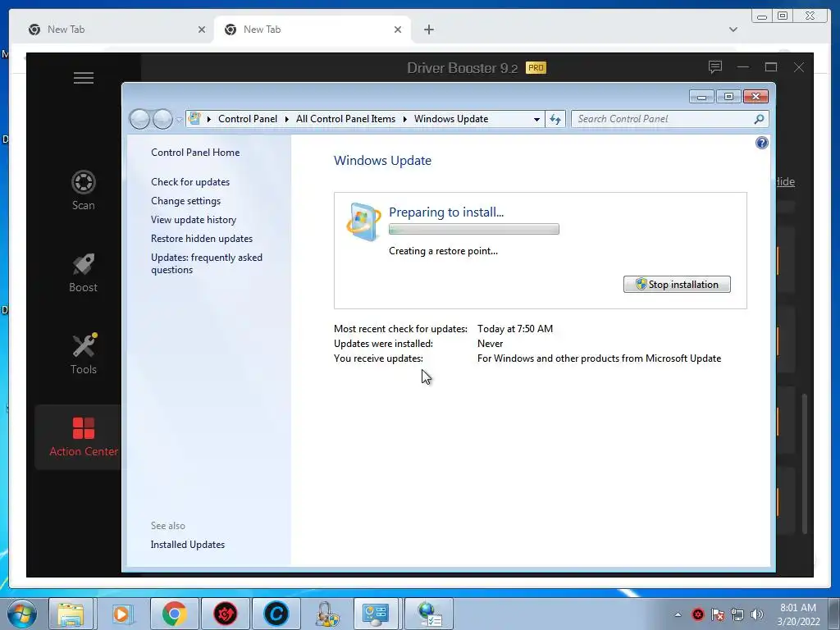Viewport: 840px width, 630px height.
Task: Open the Driver Booster feedback chat icon
Action: (715, 67)
